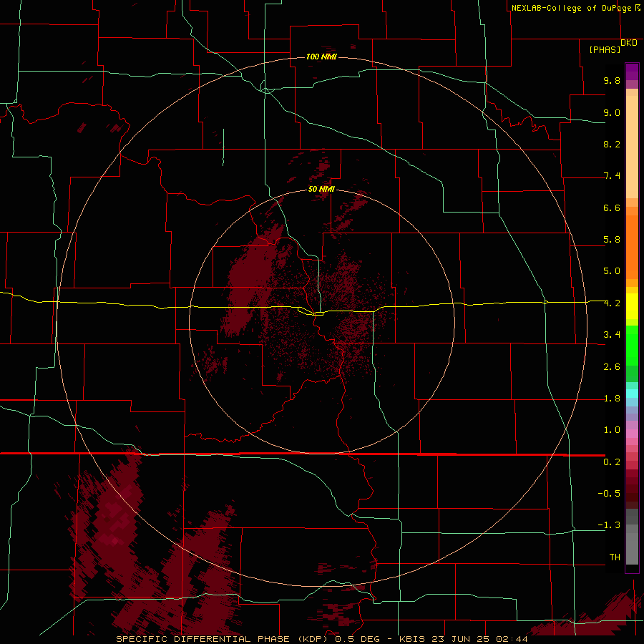Click the [PHAS] legend label
Image resolution: width=644 pixels, height=644 pixels.
pyautogui.click(x=605, y=49)
